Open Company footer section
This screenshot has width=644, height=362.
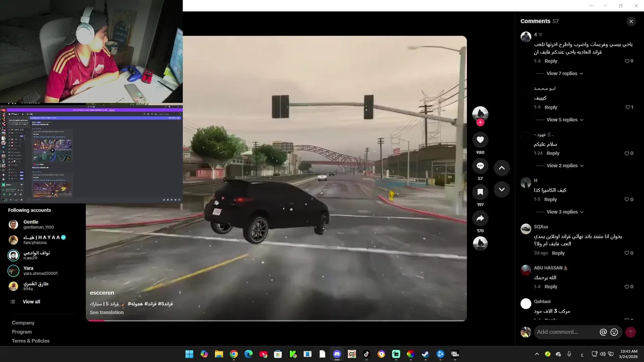click(23, 323)
